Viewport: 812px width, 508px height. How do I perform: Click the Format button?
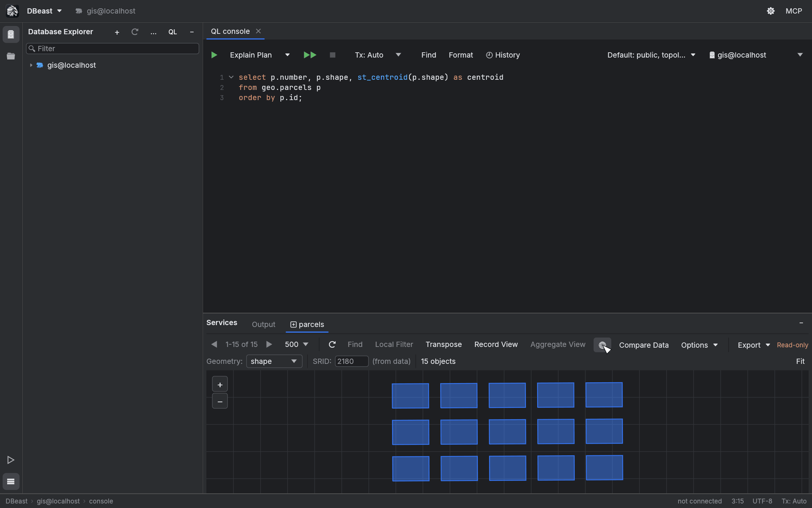click(461, 55)
